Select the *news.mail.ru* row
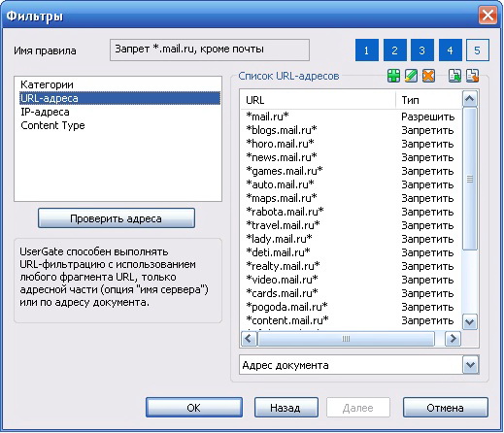 (352, 157)
